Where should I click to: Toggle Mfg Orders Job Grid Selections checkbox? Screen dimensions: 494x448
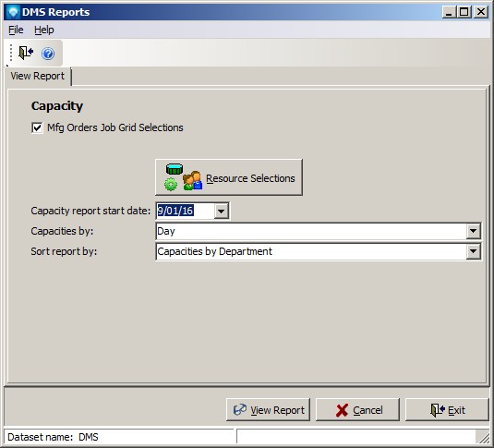[x=37, y=127]
